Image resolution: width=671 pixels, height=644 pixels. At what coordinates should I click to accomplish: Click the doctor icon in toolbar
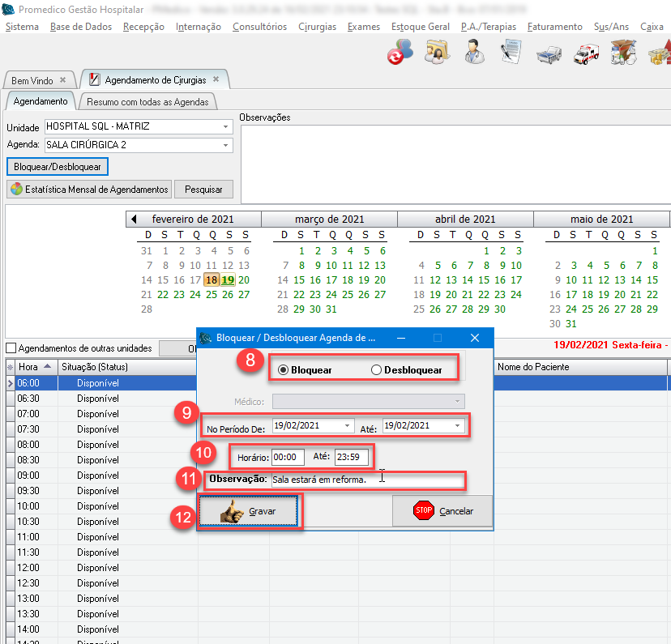click(x=474, y=52)
